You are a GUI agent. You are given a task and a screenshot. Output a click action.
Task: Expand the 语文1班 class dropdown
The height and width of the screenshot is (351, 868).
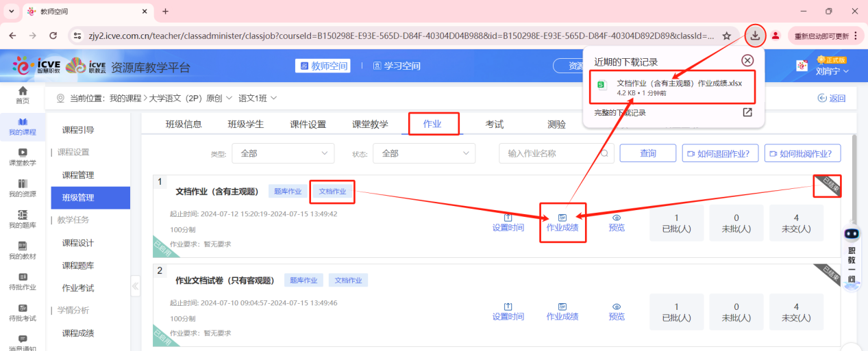[x=258, y=99]
